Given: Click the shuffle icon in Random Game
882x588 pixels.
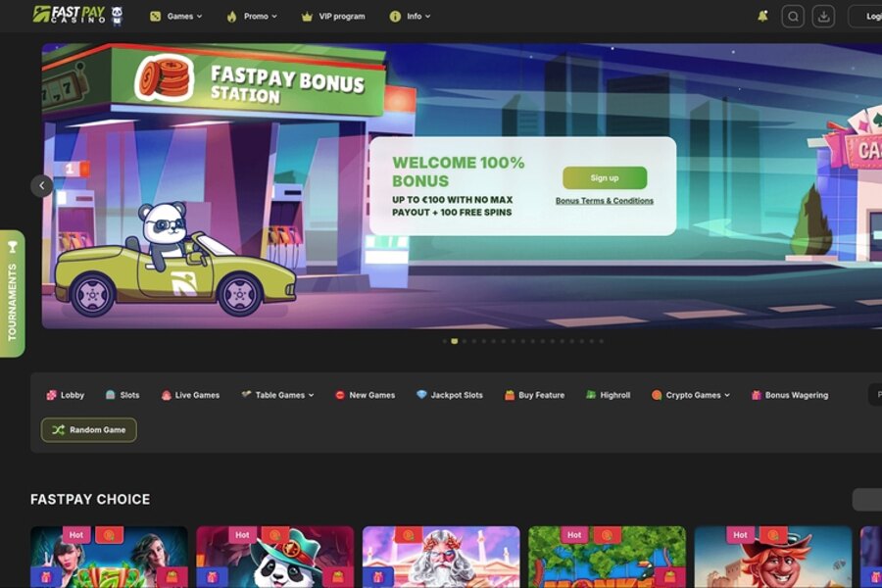Looking at the screenshot, I should point(59,430).
